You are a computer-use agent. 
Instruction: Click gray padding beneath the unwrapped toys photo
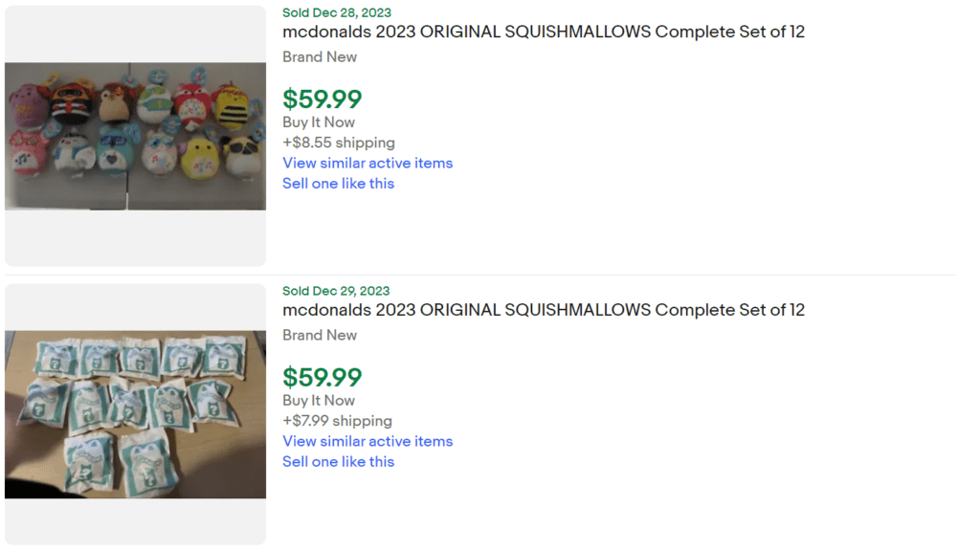click(x=135, y=239)
